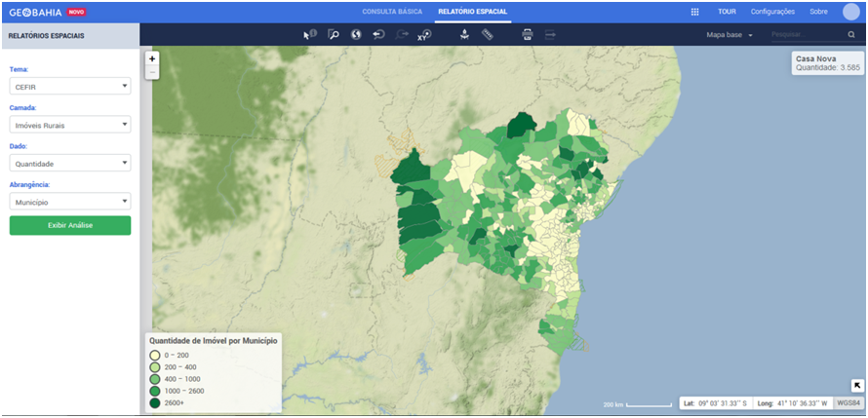Select the identify info cursor tool

[310, 34]
